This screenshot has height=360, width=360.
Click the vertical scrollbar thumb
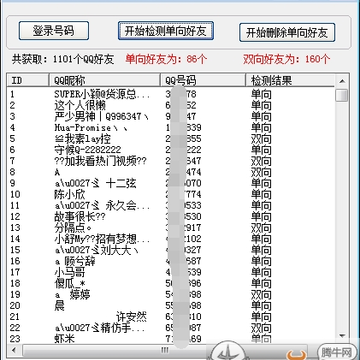click(342, 95)
